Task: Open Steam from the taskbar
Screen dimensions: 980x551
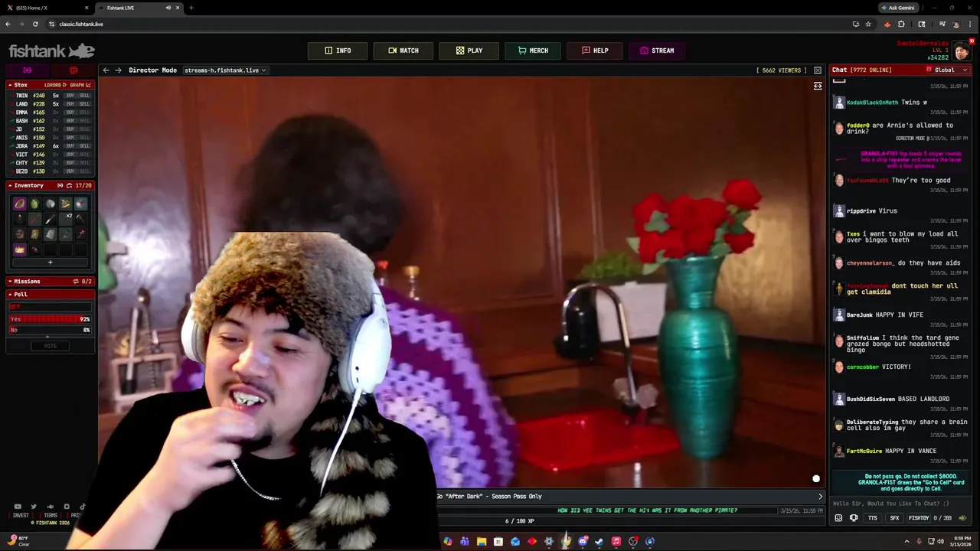Action: pos(599,542)
